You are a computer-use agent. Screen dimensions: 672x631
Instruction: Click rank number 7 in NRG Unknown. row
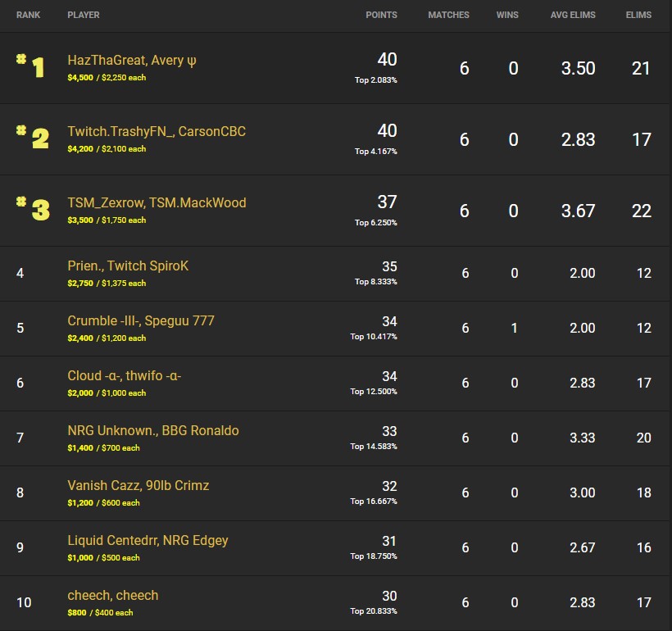pyautogui.click(x=20, y=438)
